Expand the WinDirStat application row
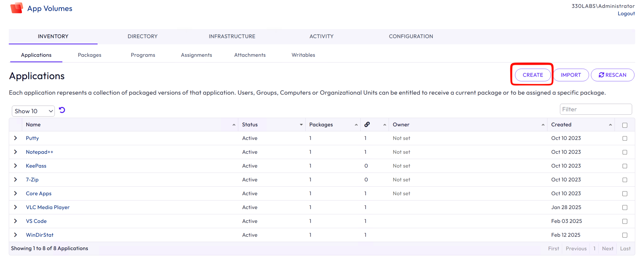 [16, 235]
